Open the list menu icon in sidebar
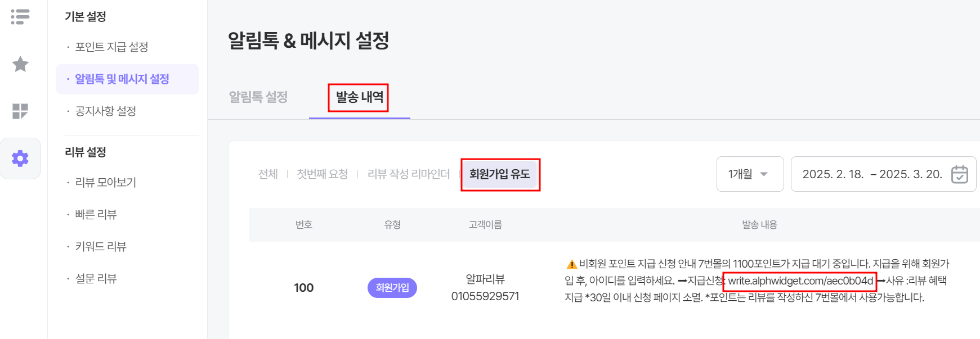 20,17
